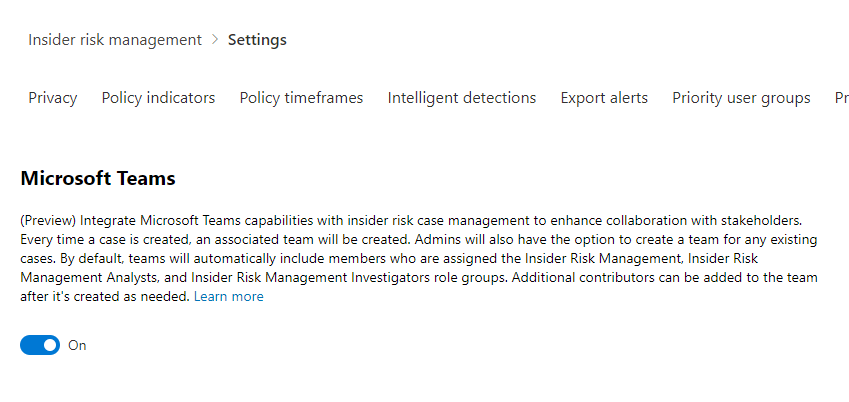Screen dimensions: 849x402
Task: Open the Learn more link
Action: (229, 297)
